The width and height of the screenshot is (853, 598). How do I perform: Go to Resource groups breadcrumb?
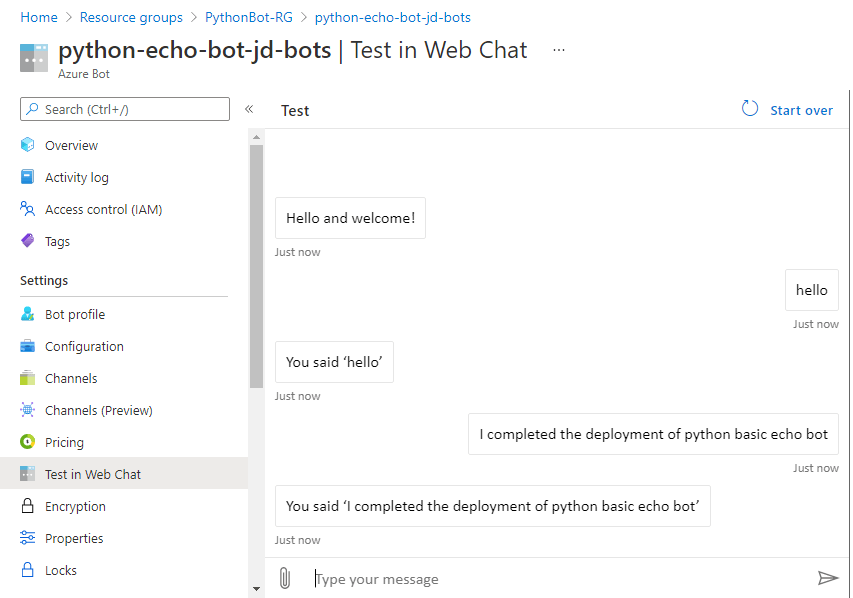point(131,17)
